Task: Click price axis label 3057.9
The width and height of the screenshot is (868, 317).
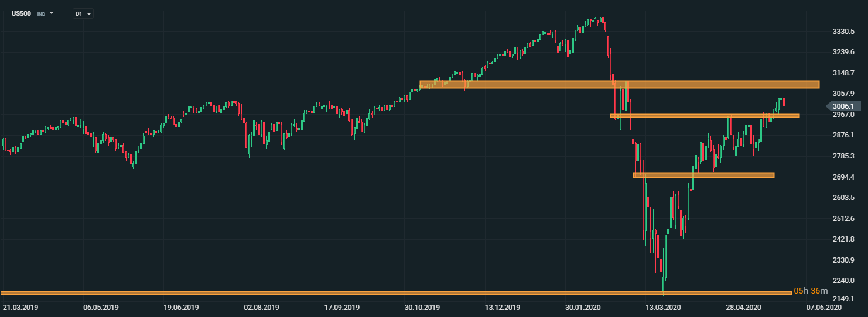Action: pos(843,94)
